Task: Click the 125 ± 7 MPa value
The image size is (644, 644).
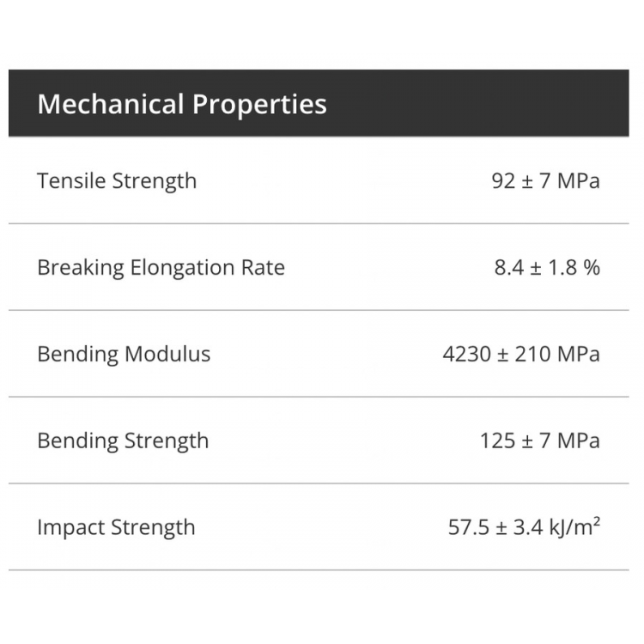Action: click(x=540, y=440)
